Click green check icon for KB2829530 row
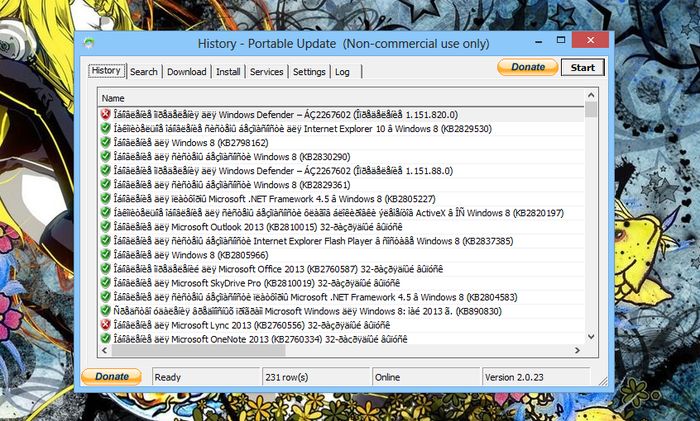 tap(105, 129)
